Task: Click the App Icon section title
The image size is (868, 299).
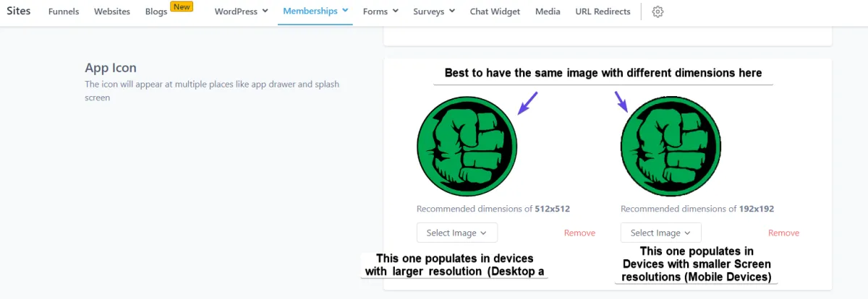Action: (111, 68)
